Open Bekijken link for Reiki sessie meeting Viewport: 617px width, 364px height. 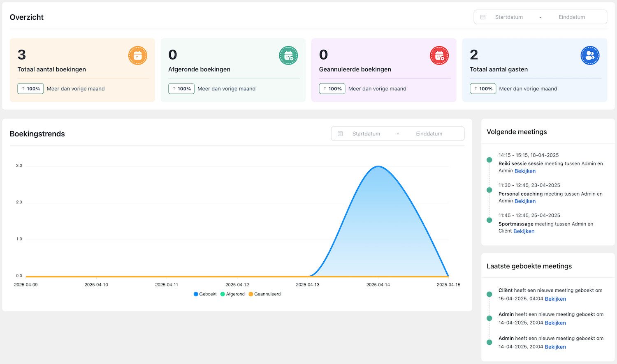click(525, 171)
